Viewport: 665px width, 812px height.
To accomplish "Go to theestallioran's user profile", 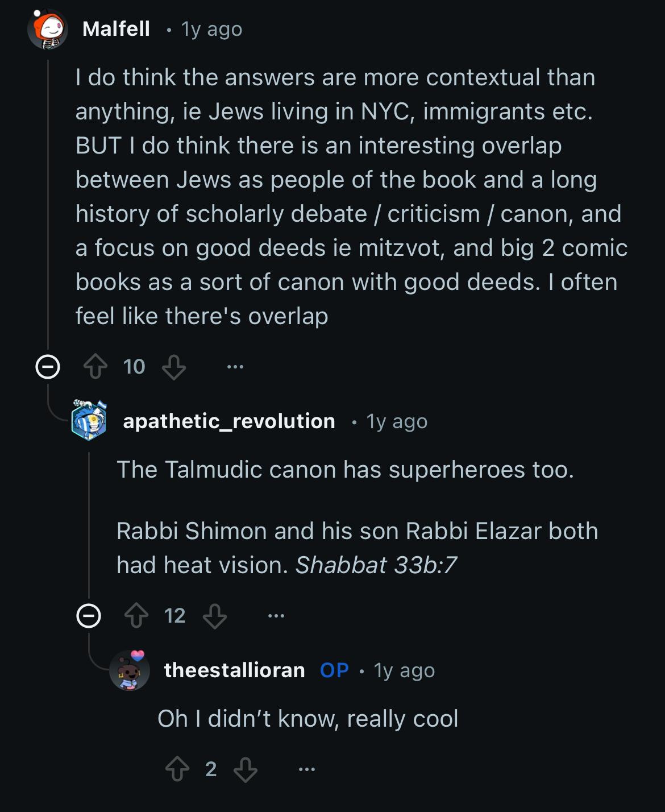I will pyautogui.click(x=234, y=670).
